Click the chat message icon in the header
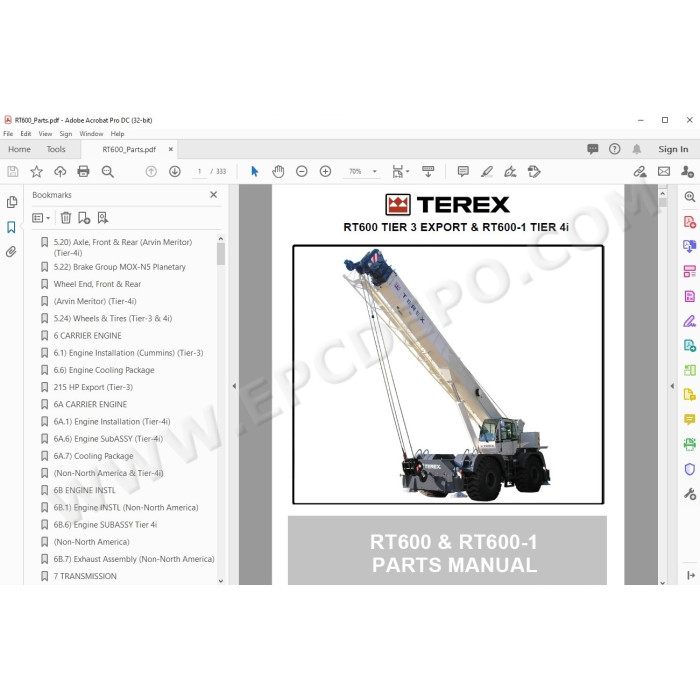The image size is (700, 700). [592, 149]
